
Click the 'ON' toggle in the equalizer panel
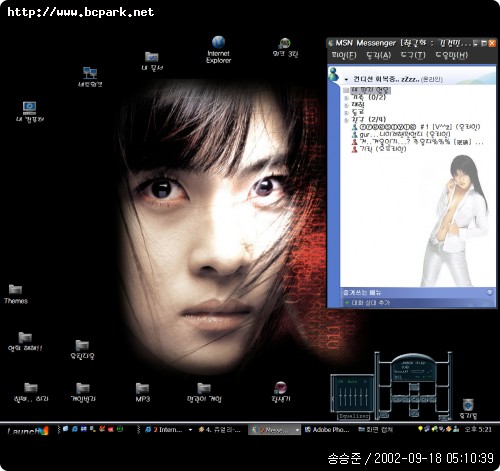[341, 381]
